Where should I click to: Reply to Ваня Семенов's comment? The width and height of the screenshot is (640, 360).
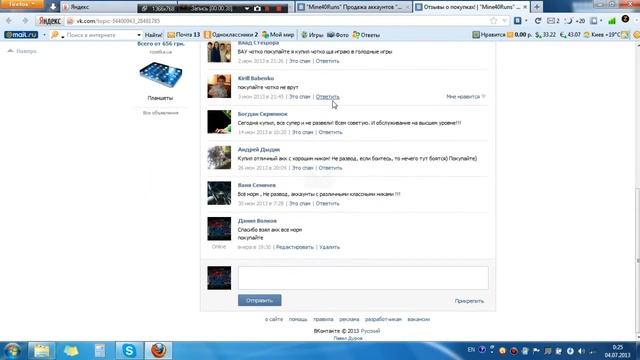point(327,203)
